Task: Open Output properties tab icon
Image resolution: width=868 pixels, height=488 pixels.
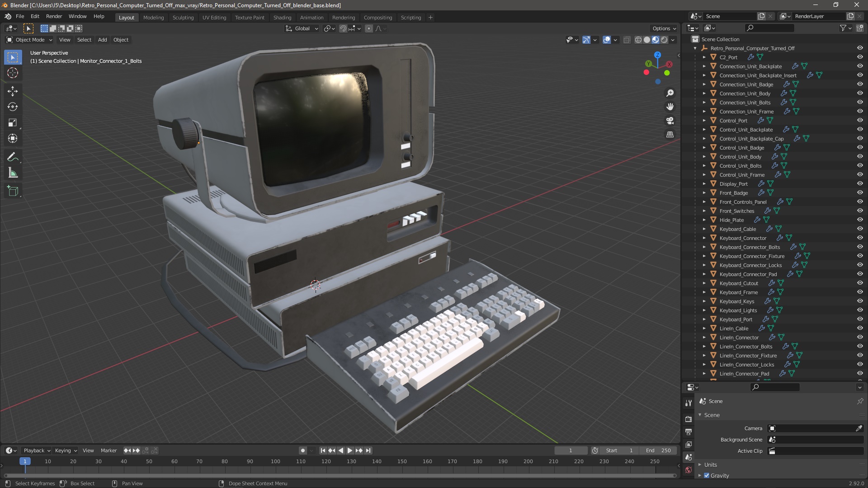Action: coord(689,432)
